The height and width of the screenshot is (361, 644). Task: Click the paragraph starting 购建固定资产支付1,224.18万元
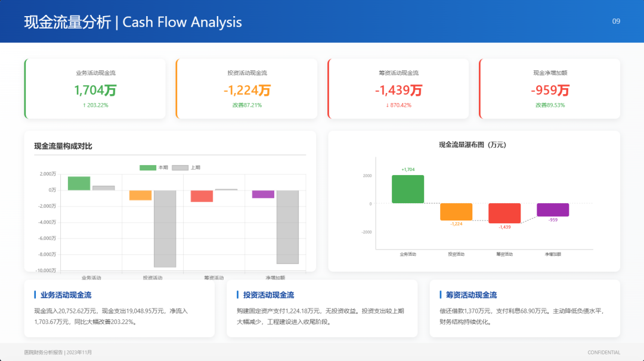coord(320,316)
